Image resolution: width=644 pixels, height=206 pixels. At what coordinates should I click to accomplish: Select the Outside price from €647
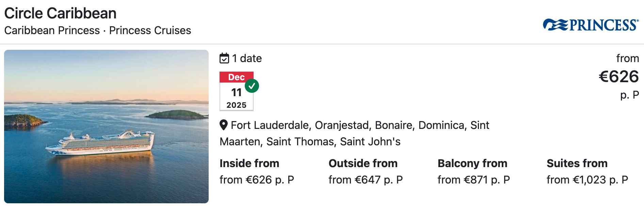[366, 180]
